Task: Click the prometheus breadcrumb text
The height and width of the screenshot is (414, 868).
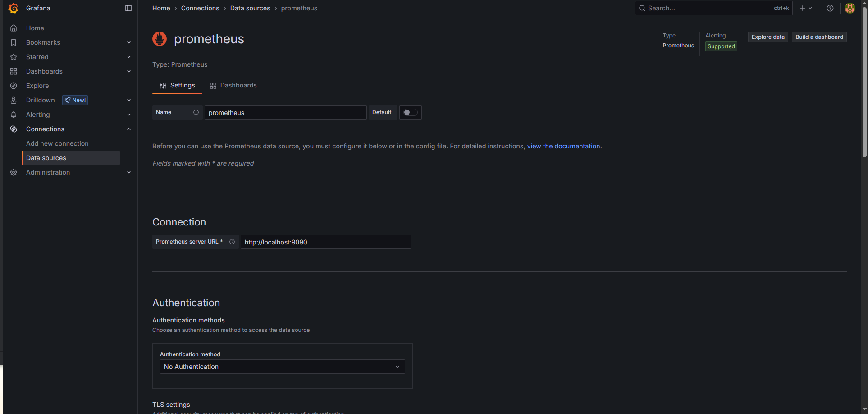Action: [299, 8]
